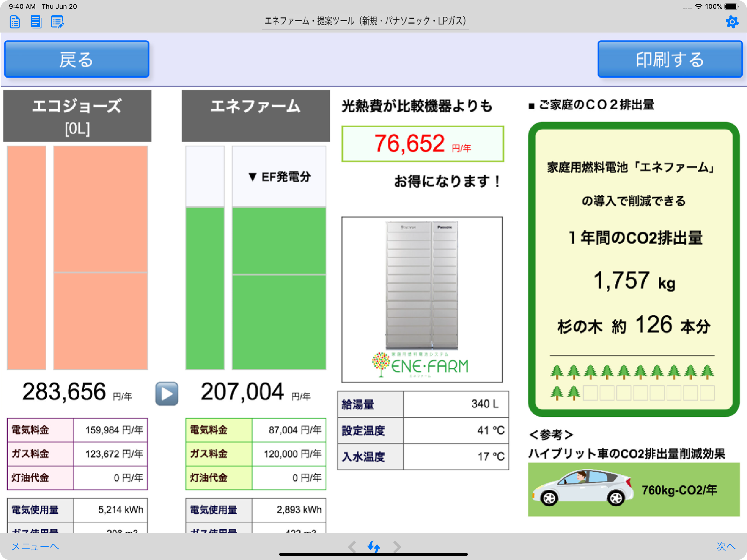Click the back chevron in bottom bar
Viewport: 747px width, 560px height.
[352, 547]
